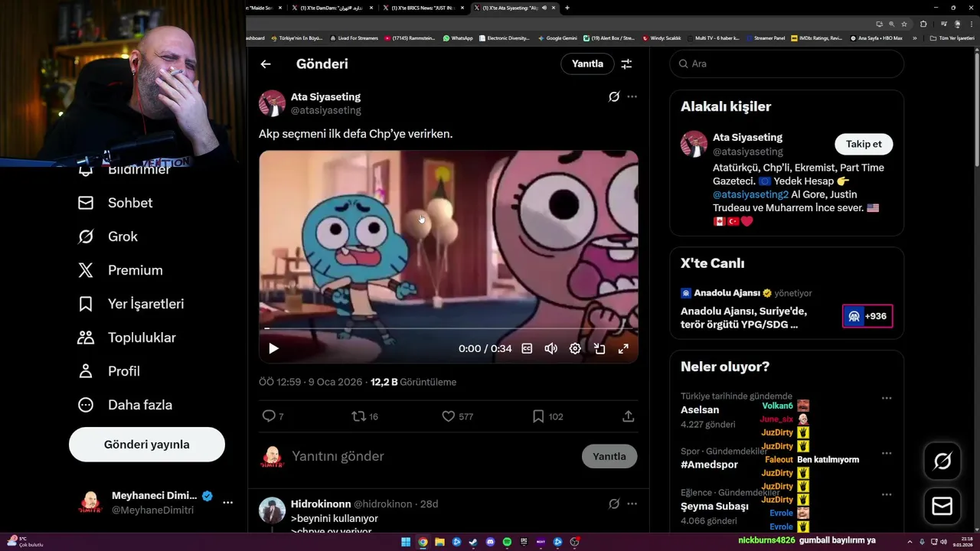Image resolution: width=980 pixels, height=551 pixels.
Task: Open Grok in the sidebar
Action: [x=107, y=236]
